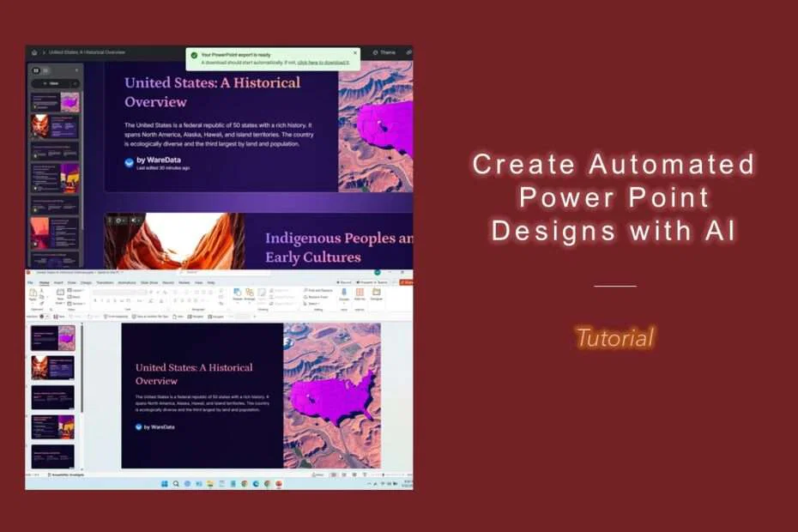Open the Add-ins icon on the ribbon

coord(360,293)
